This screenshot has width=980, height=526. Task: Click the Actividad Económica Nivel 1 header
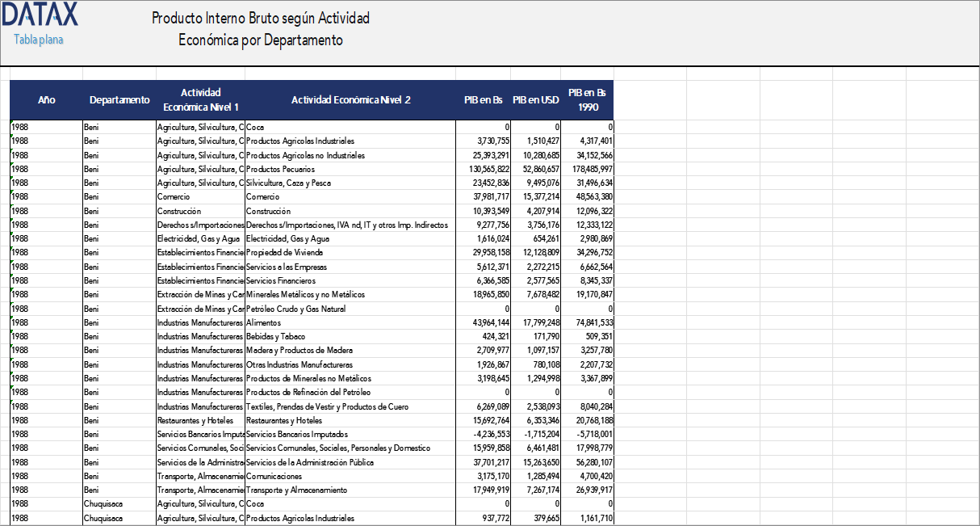(x=199, y=100)
